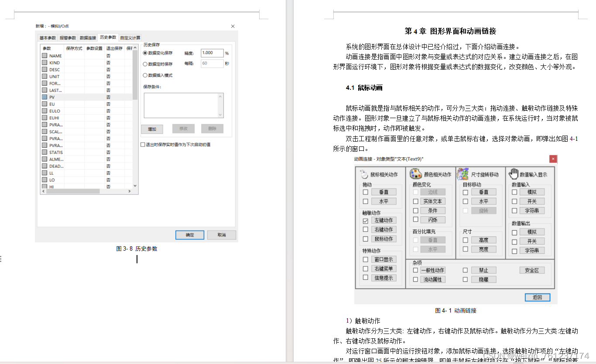Click the 增加 button

(152, 129)
